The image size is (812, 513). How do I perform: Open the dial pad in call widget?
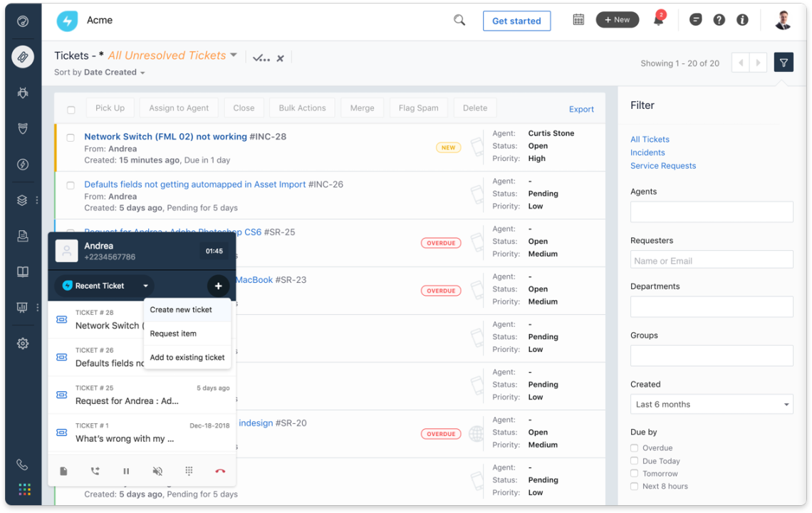189,471
